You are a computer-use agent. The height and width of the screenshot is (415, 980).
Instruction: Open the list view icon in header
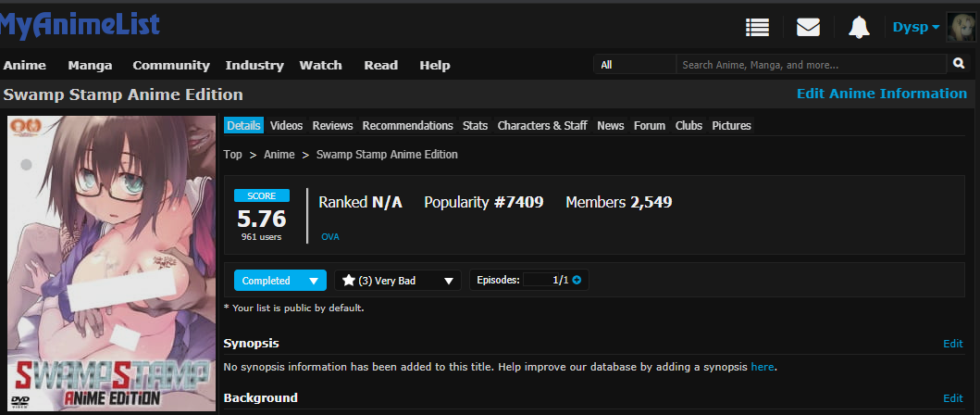(x=758, y=28)
